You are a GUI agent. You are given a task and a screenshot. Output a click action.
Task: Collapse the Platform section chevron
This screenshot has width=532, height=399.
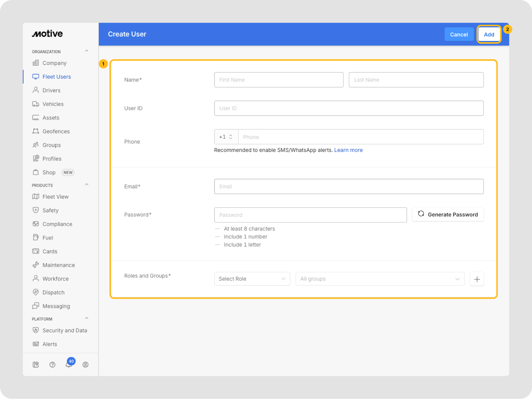(x=86, y=318)
